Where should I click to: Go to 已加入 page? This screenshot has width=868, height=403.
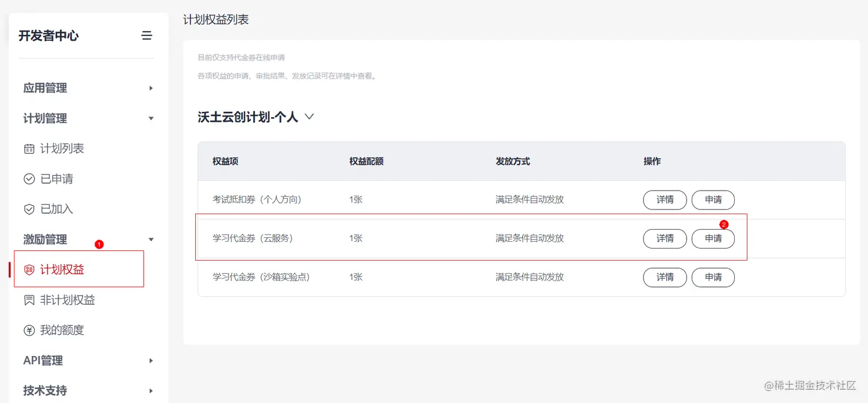coord(57,209)
